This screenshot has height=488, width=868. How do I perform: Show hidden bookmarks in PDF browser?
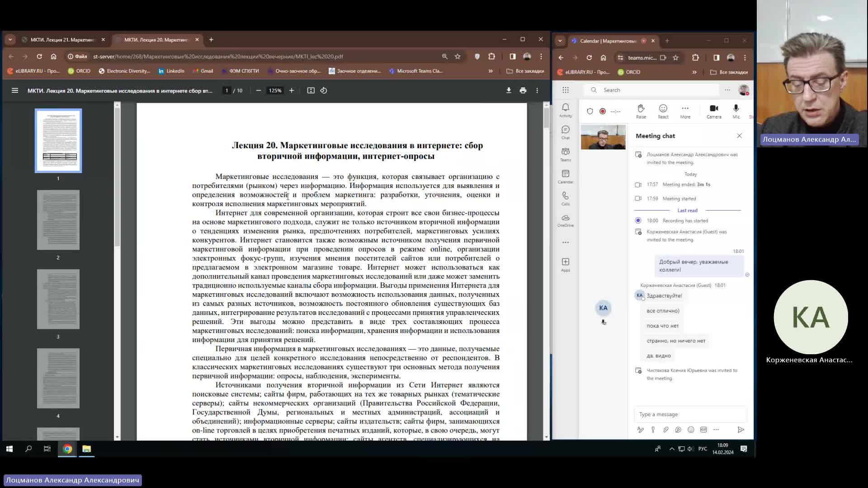[491, 71]
